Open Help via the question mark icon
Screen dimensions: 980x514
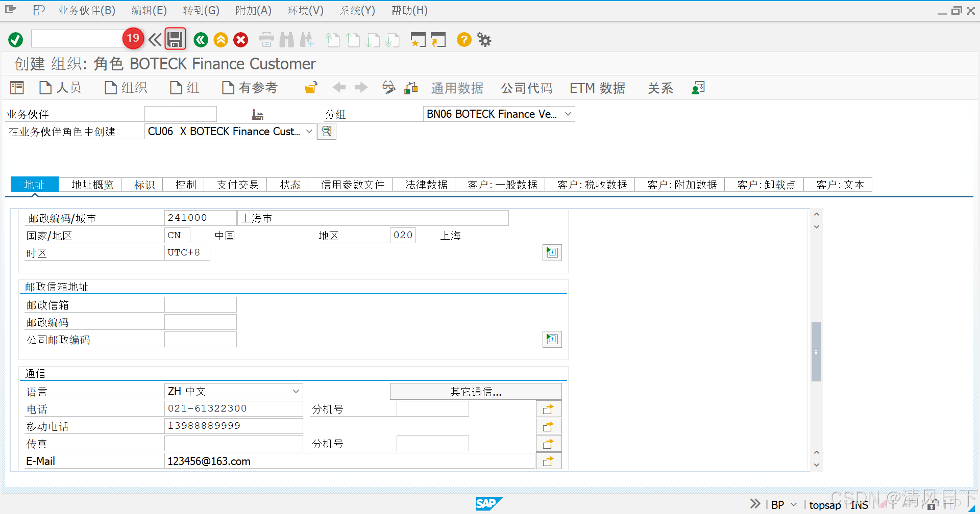pyautogui.click(x=463, y=39)
